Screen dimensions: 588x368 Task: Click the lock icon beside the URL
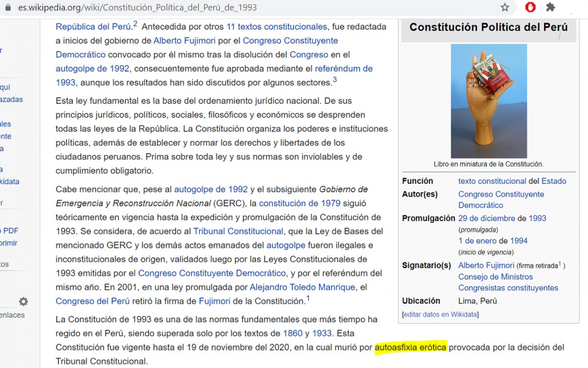[x=8, y=8]
